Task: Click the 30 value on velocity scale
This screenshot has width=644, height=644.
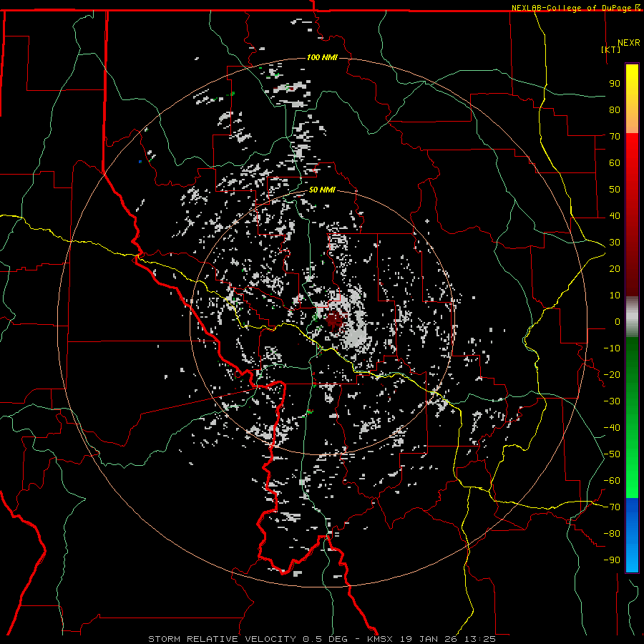Action: click(x=615, y=243)
